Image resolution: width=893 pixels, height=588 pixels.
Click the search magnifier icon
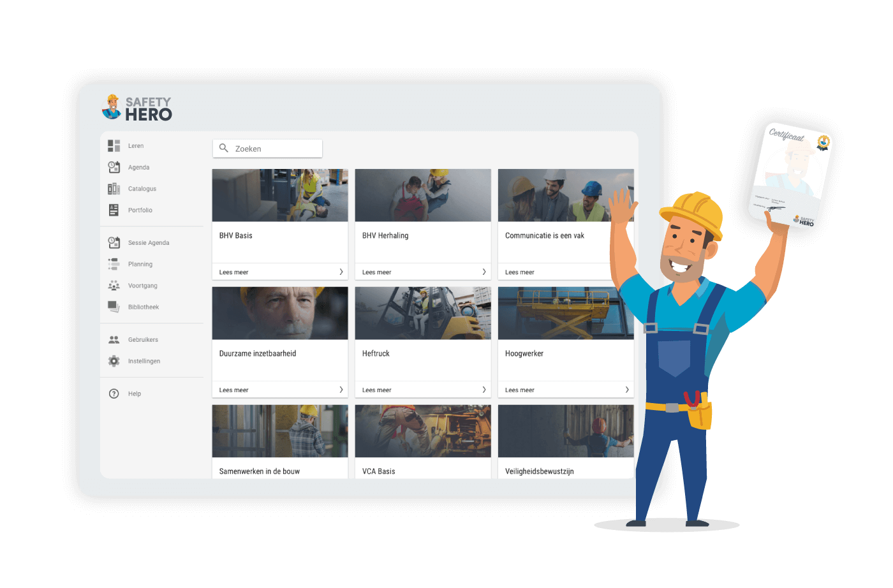pos(224,148)
